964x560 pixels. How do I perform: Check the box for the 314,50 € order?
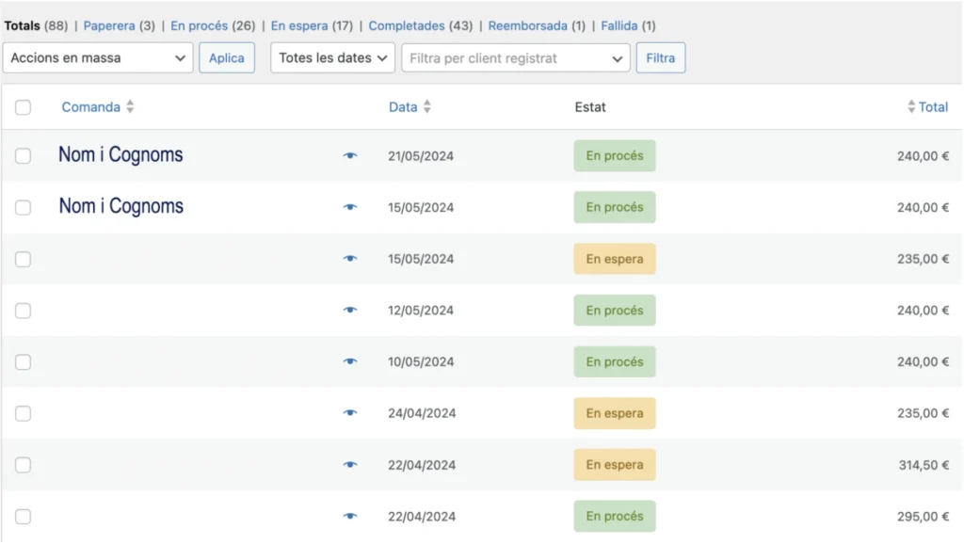point(24,465)
